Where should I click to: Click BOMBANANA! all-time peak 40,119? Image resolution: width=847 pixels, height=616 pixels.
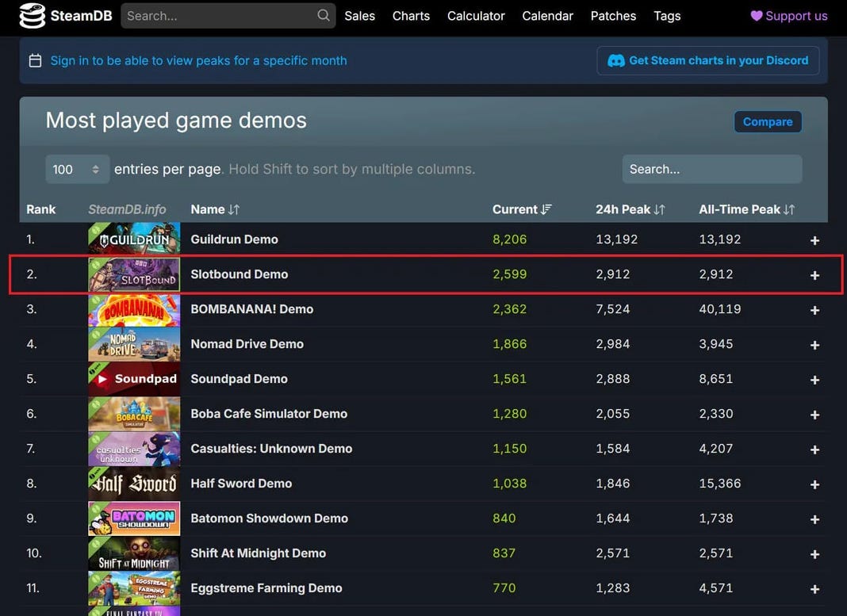click(719, 309)
